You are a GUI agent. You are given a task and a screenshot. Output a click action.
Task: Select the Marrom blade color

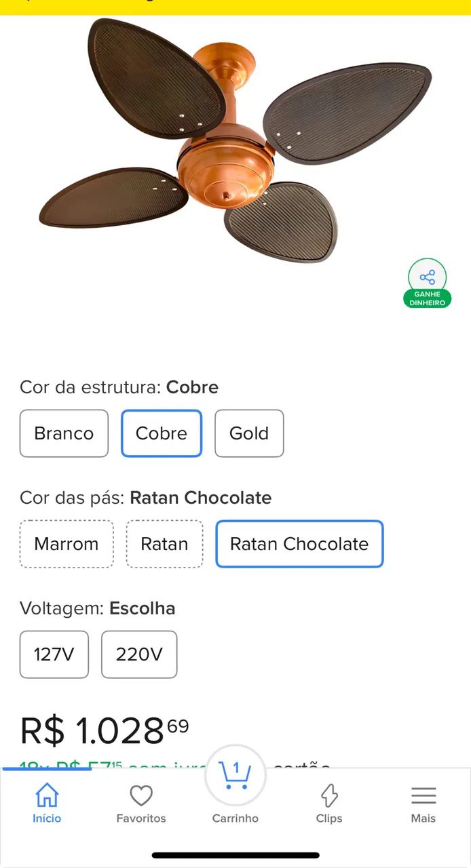66,543
